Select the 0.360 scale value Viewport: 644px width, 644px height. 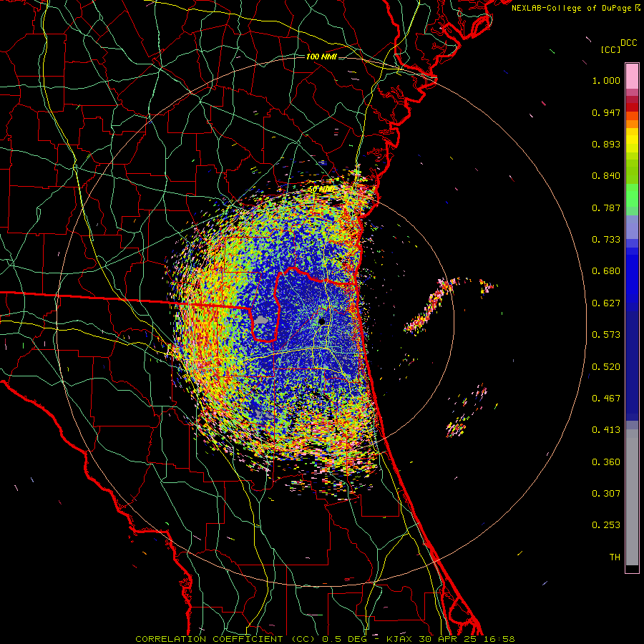pyautogui.click(x=606, y=462)
